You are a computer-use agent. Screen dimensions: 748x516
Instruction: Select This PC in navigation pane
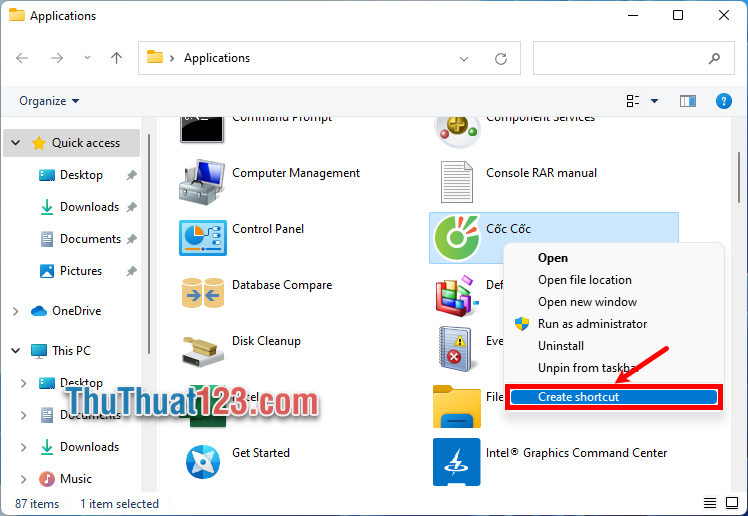(x=71, y=351)
